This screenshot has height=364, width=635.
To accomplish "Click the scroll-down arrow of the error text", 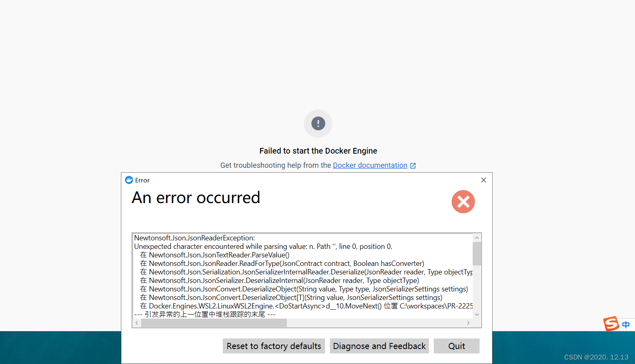I will pyautogui.click(x=477, y=315).
